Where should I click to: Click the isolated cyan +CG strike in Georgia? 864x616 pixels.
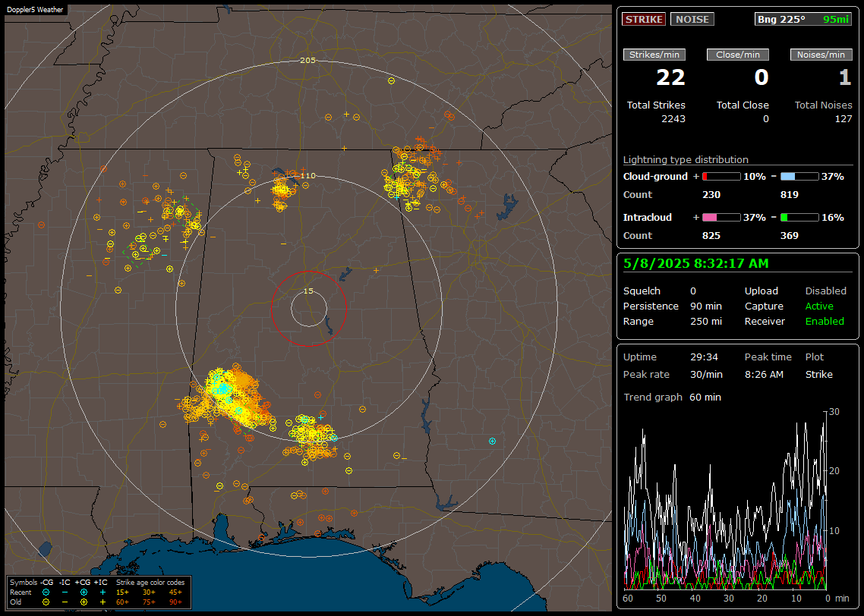point(492,441)
